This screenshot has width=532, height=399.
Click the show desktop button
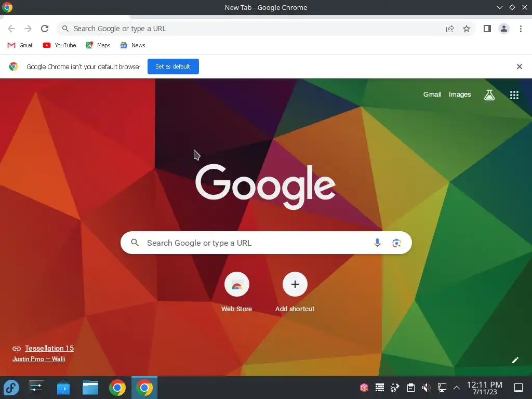tap(518, 388)
